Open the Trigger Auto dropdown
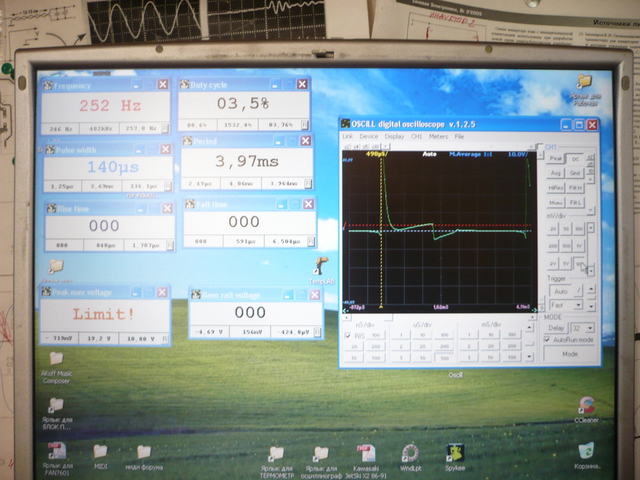 click(x=562, y=291)
